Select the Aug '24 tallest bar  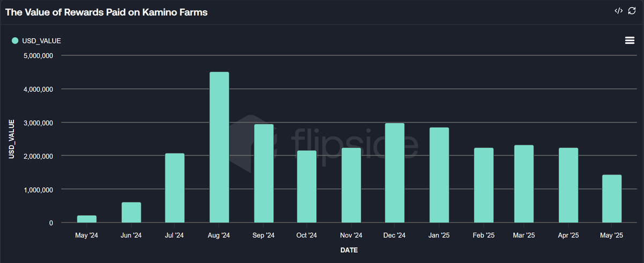219,147
